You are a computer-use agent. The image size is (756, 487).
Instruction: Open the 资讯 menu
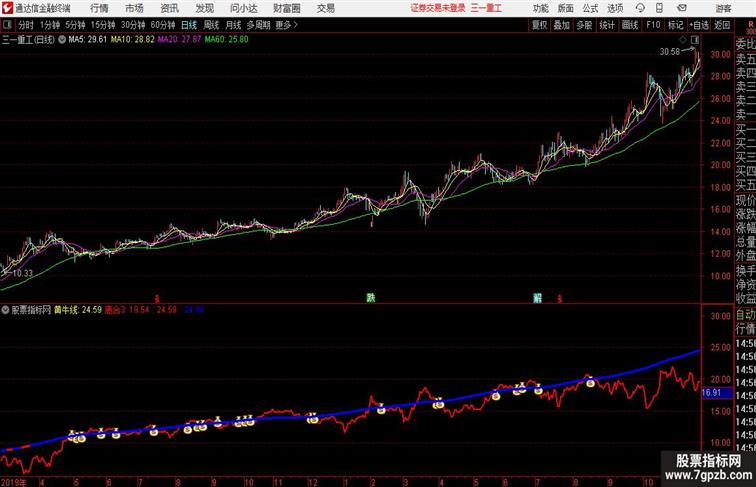click(169, 8)
